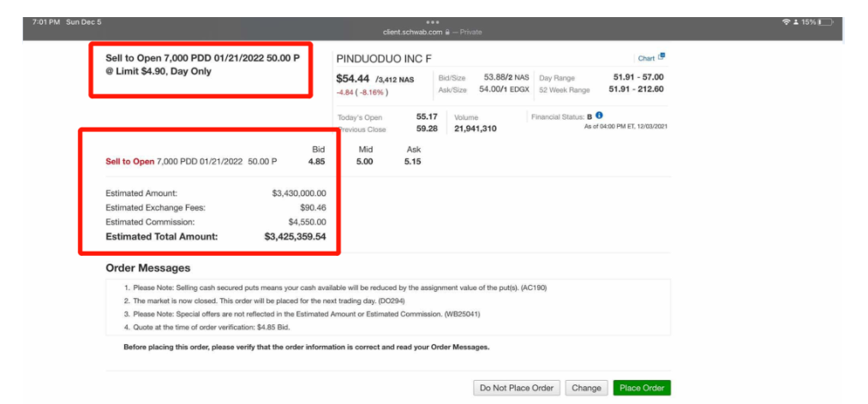Image resolution: width=868 pixels, height=404 pixels.
Task: Click the option Ask price 5.15
Action: coord(412,162)
